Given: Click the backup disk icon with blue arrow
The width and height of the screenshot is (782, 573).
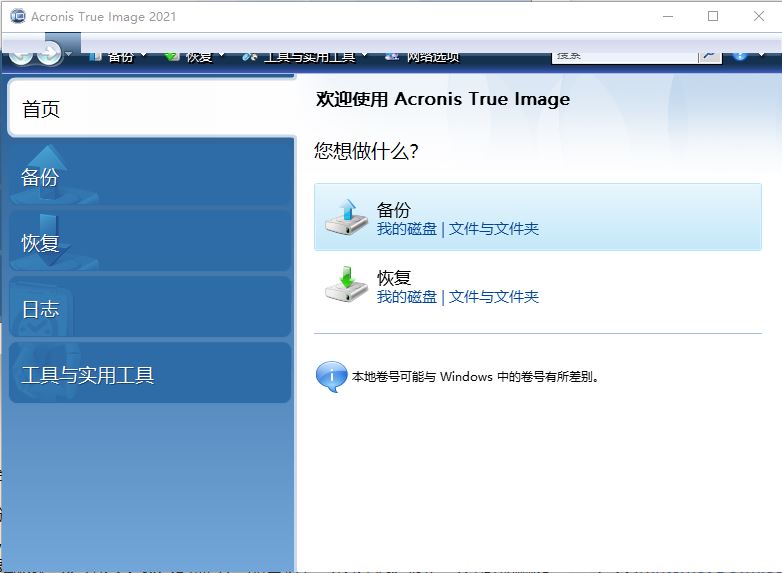Looking at the screenshot, I should [x=346, y=217].
